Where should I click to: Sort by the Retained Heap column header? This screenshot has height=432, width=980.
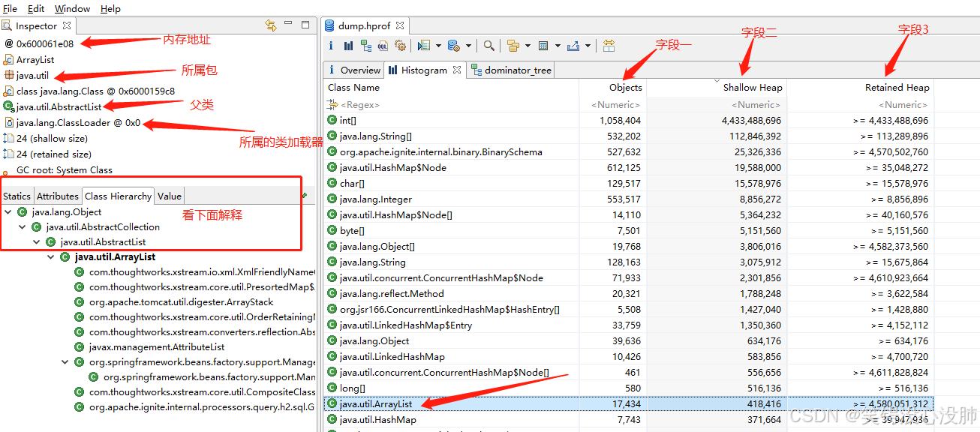click(x=860, y=88)
